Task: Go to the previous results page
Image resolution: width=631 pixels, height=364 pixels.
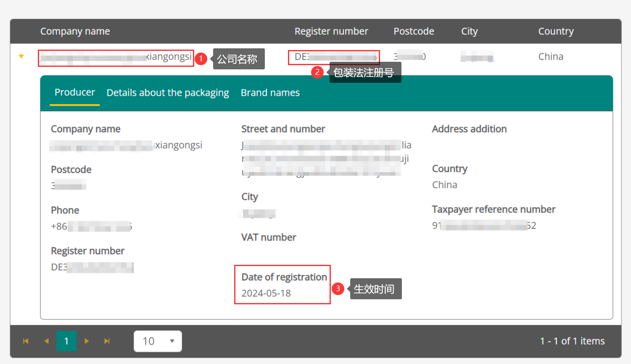Action: (46, 341)
